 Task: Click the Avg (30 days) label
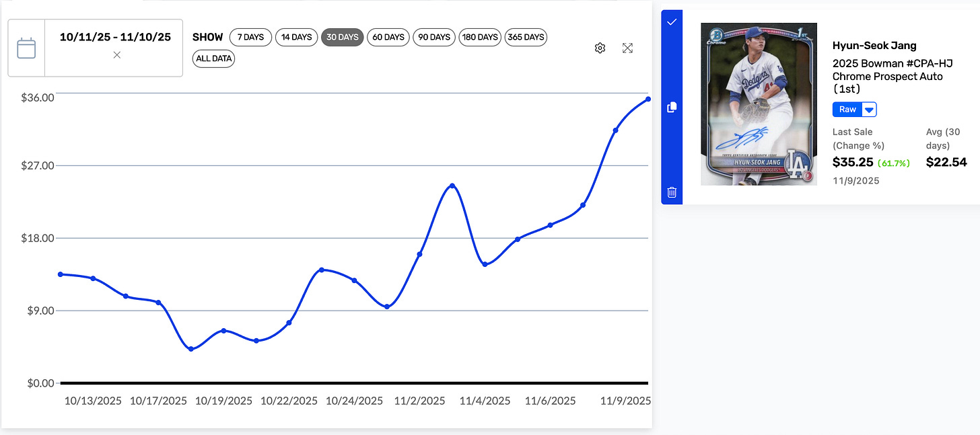point(943,139)
